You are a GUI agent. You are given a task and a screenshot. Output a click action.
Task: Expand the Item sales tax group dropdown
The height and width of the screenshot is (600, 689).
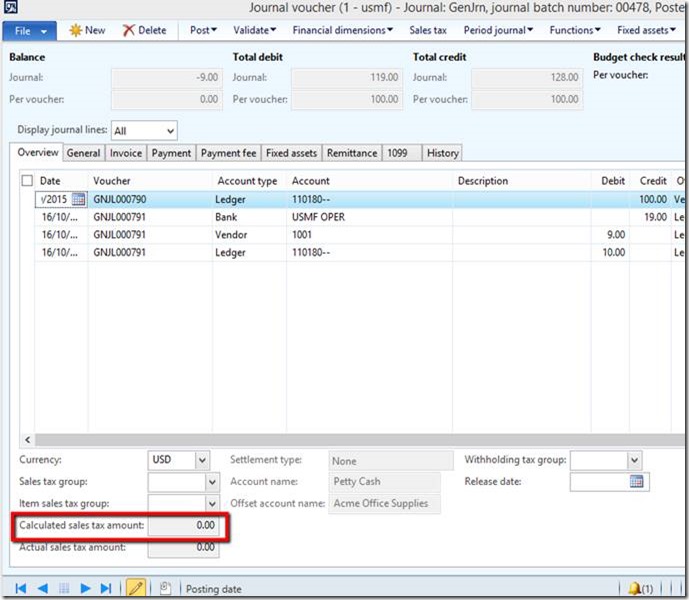(212, 504)
